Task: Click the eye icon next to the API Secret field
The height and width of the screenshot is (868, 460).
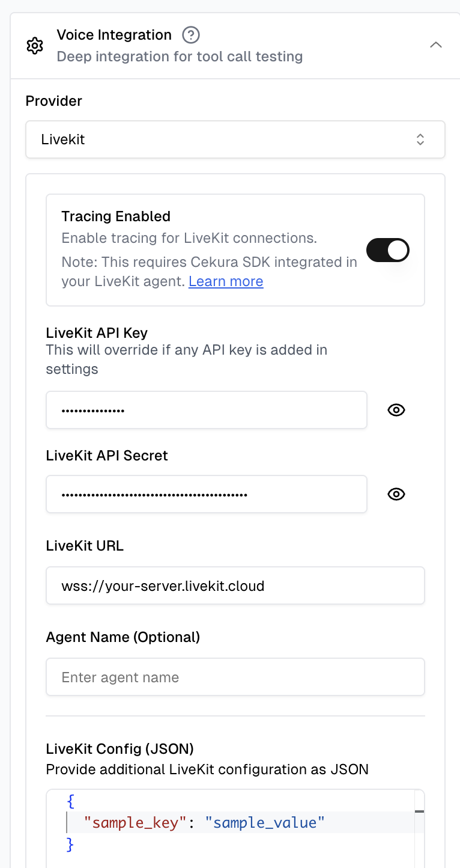Action: point(396,494)
